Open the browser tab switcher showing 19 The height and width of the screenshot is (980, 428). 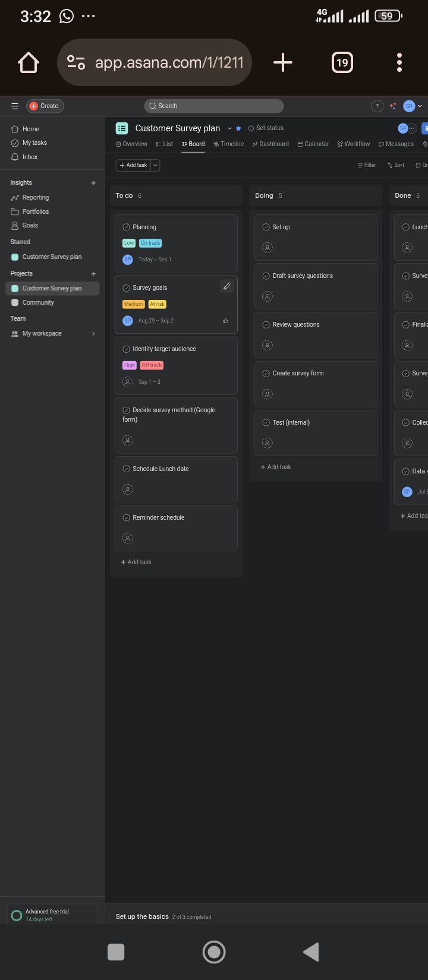(342, 62)
